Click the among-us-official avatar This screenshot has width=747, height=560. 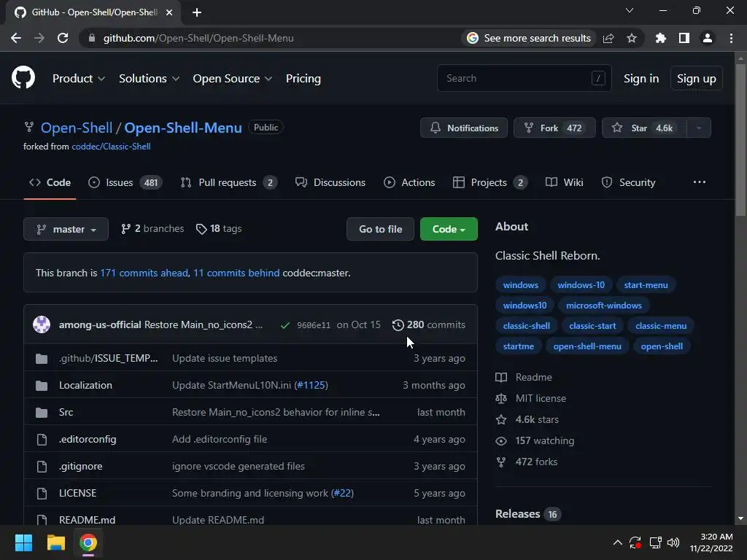(42, 324)
